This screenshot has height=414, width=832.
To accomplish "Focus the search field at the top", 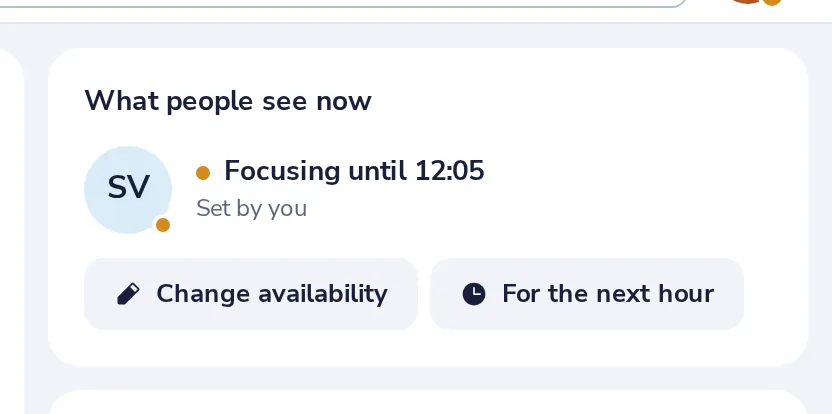I will point(340,3).
